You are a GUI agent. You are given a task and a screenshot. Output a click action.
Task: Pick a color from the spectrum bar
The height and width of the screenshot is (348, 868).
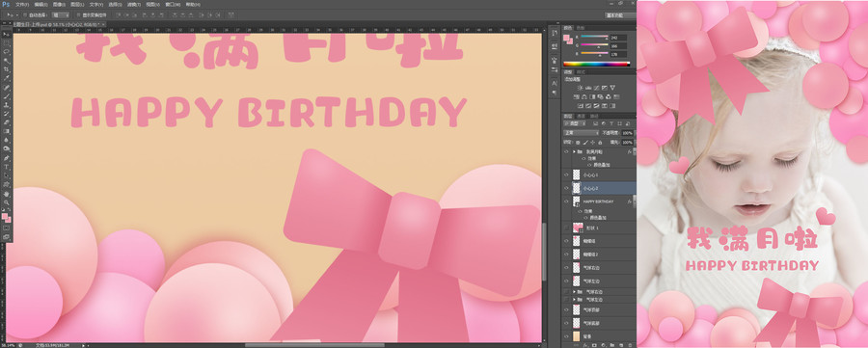[x=597, y=64]
